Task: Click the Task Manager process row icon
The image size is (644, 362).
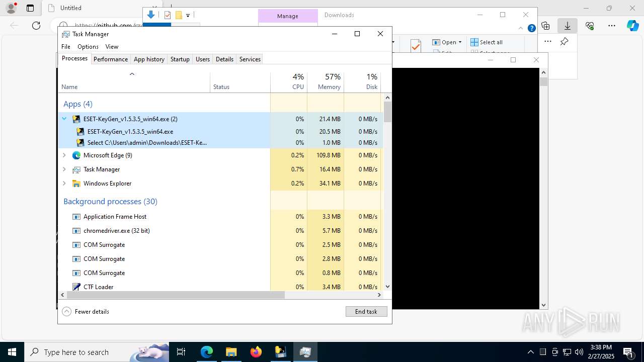Action: pos(76,169)
